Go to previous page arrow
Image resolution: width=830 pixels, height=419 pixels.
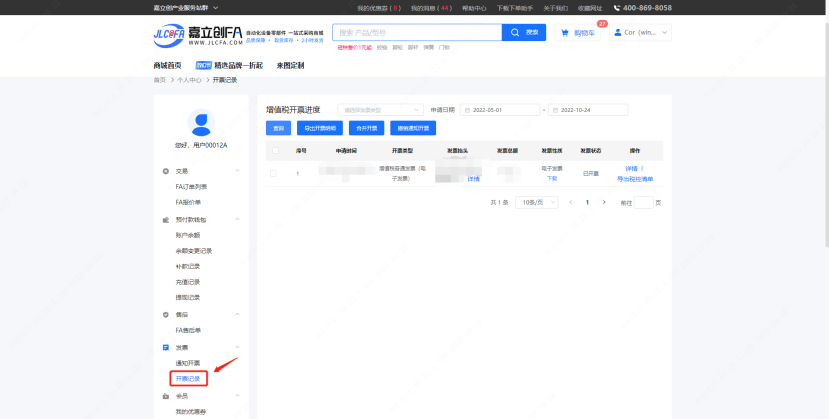click(x=571, y=202)
